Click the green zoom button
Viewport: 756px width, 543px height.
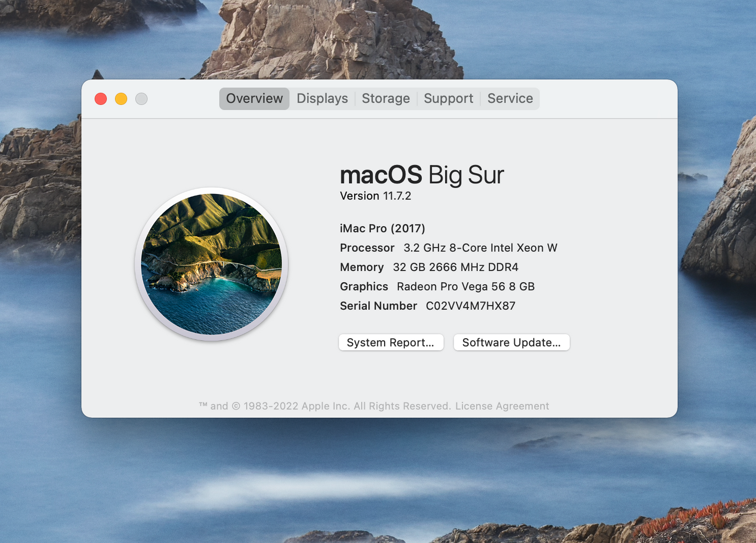[x=141, y=98]
